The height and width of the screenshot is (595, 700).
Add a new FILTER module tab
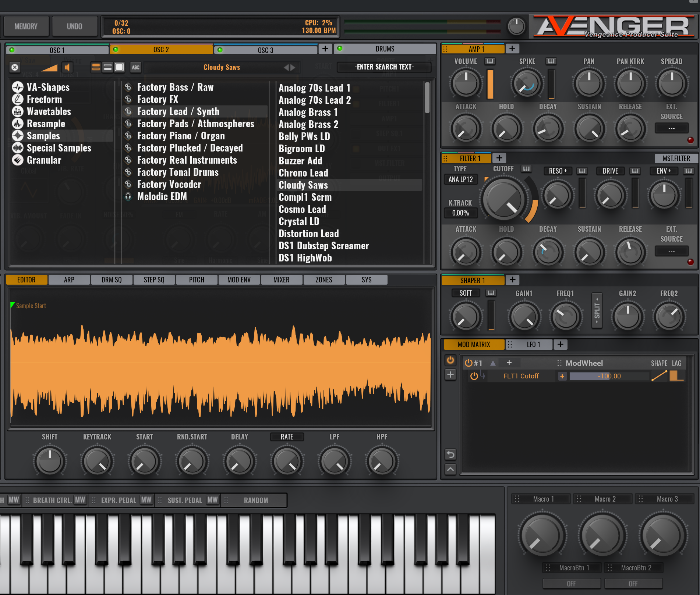coord(499,158)
